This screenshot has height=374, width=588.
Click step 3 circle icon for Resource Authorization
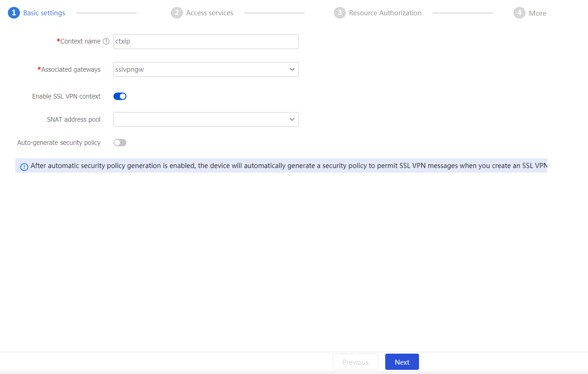340,13
